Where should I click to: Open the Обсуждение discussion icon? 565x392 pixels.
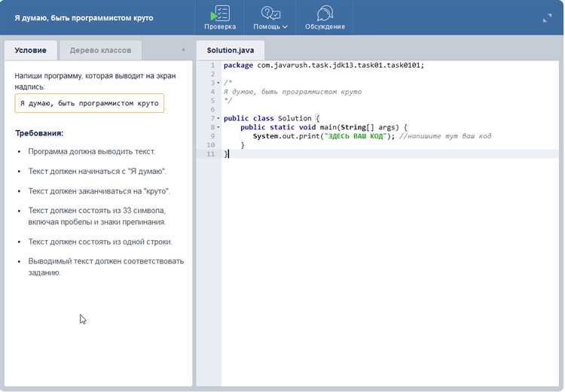click(325, 14)
